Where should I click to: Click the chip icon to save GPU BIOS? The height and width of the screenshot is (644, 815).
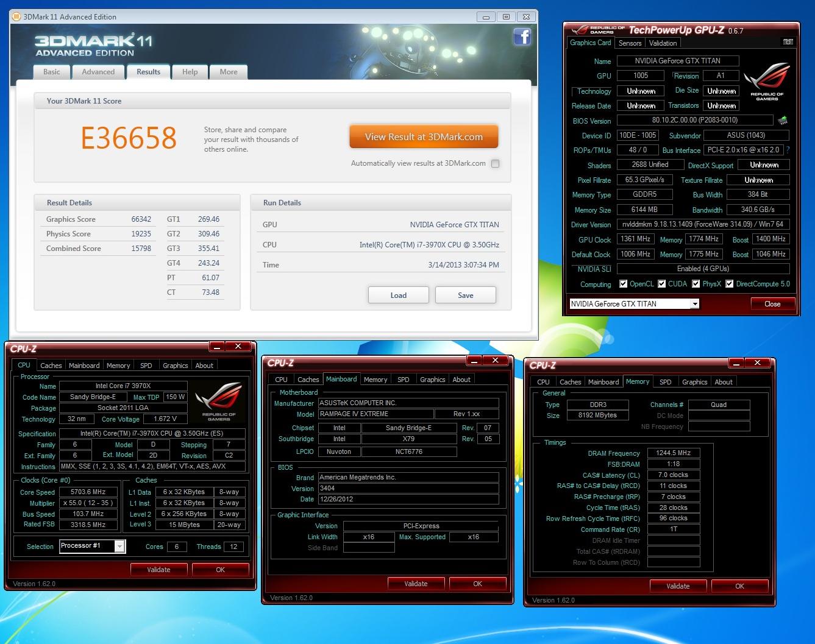pos(784,120)
